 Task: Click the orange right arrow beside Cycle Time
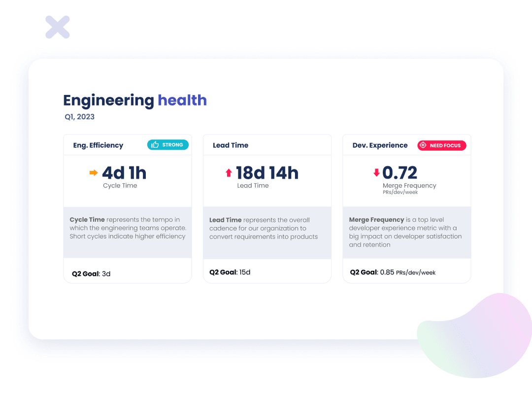pyautogui.click(x=93, y=172)
